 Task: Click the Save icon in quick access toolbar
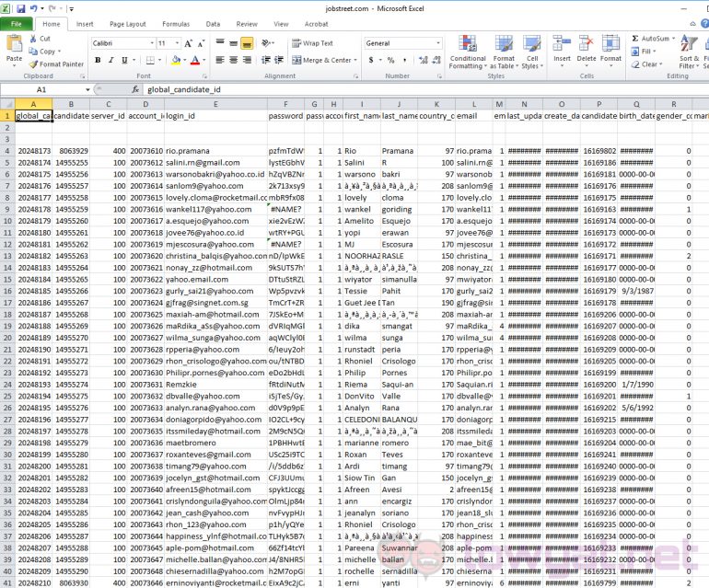21,8
